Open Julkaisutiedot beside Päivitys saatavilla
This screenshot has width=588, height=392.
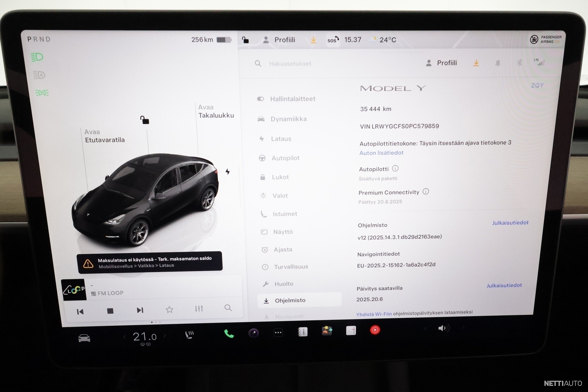pyautogui.click(x=504, y=285)
